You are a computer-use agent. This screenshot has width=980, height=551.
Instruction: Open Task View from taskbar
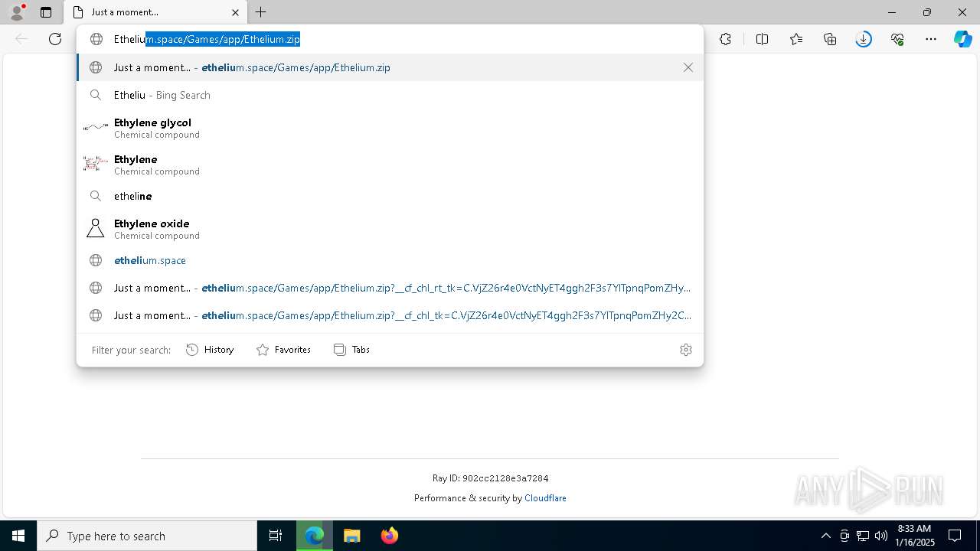click(276, 536)
